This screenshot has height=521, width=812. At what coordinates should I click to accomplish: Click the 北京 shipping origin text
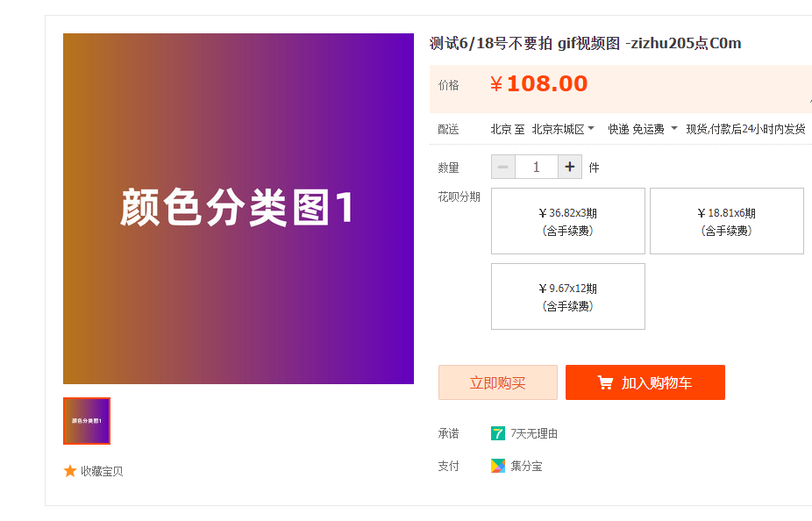[x=501, y=129]
